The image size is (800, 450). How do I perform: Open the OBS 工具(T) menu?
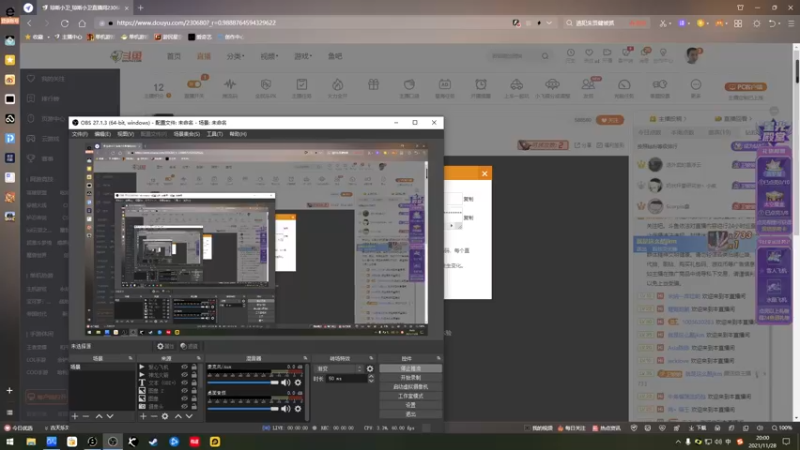pos(215,134)
